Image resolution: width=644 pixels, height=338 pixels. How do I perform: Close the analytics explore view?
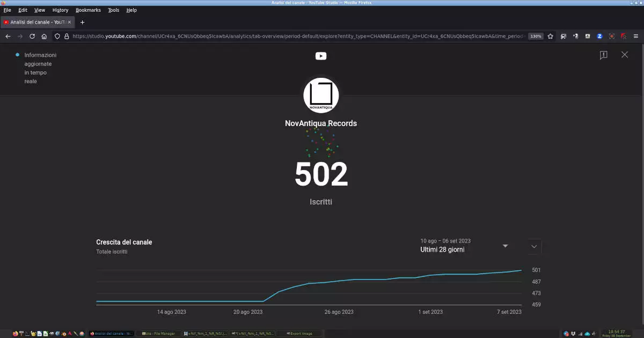point(625,55)
